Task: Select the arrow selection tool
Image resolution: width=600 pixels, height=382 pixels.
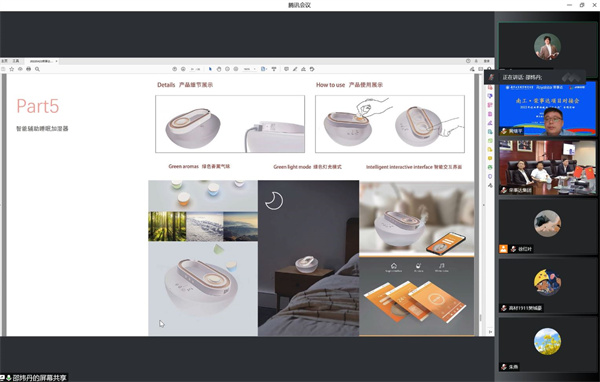Action: (210, 69)
